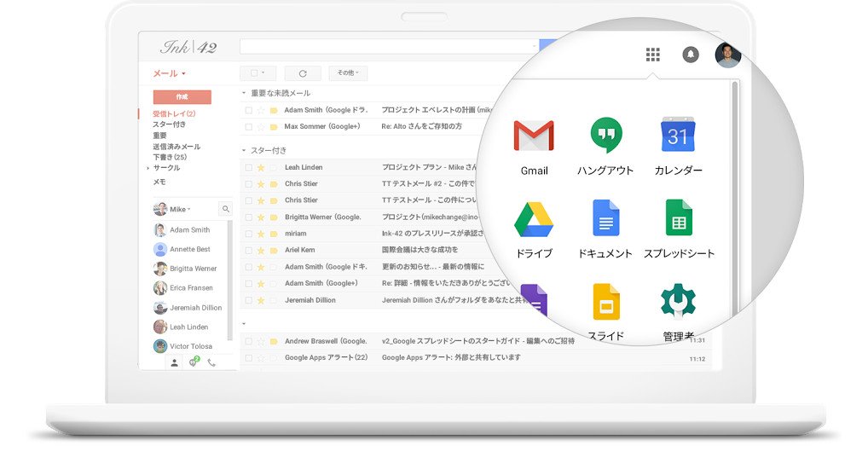The height and width of the screenshot is (457, 868).
Task: Click the red 作成 compose button
Action: tap(182, 97)
